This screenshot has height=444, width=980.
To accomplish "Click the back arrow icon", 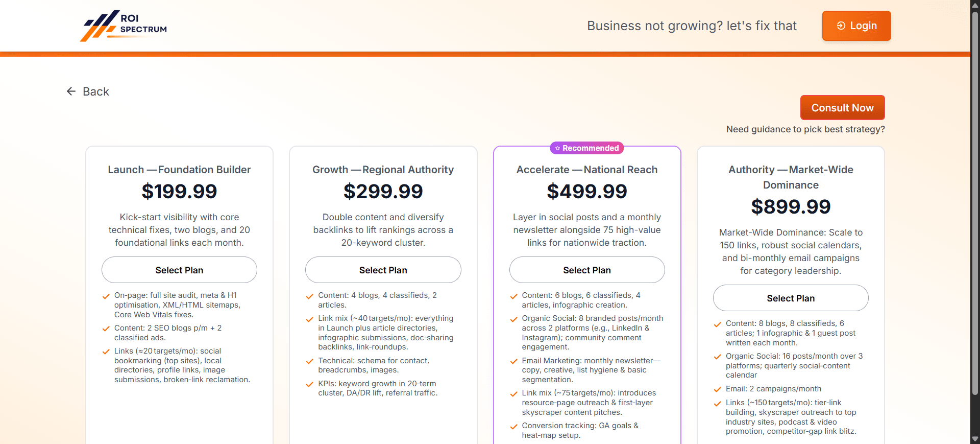I will coord(71,91).
